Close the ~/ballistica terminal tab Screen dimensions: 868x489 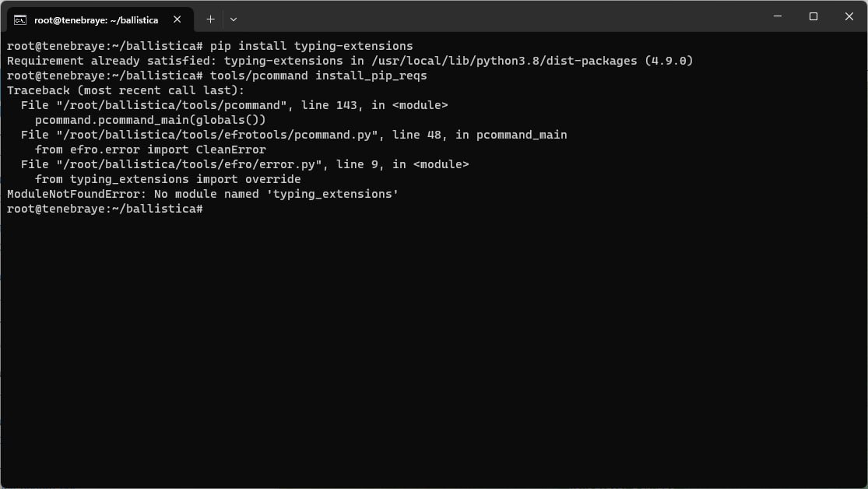tap(178, 19)
